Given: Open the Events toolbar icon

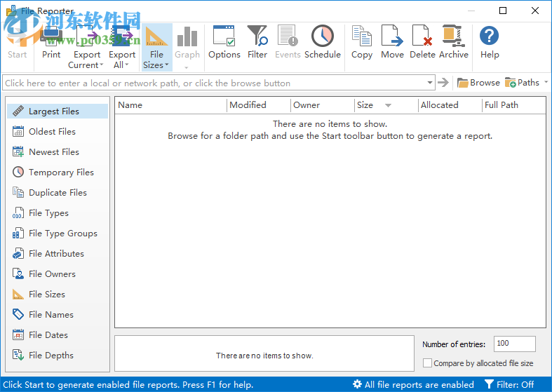Looking at the screenshot, I should (288, 36).
